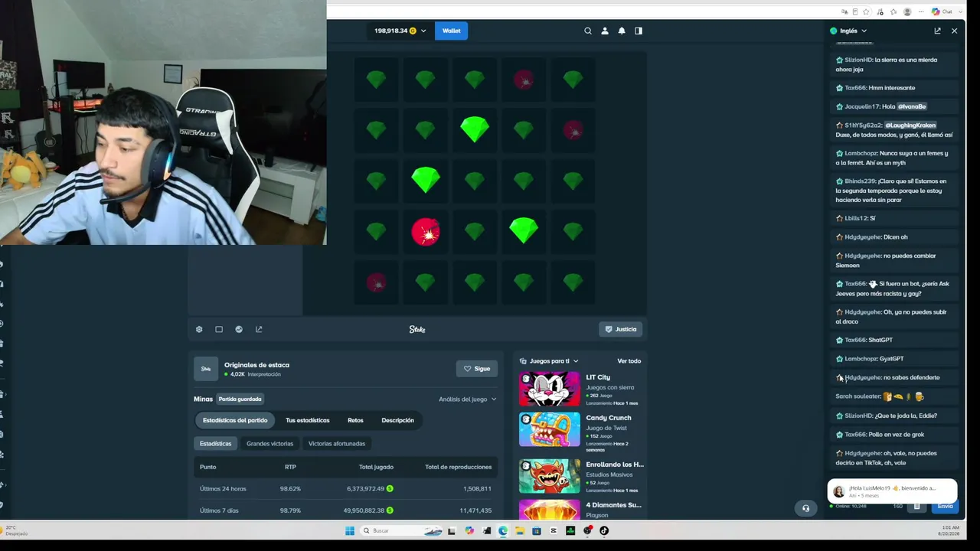Expand the balance currency dropdown
980x551 pixels.
(423, 31)
